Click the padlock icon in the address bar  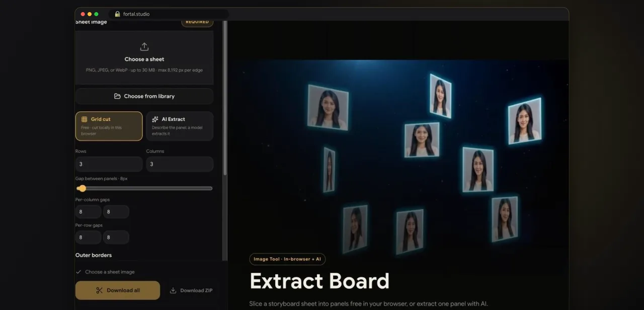coord(117,14)
